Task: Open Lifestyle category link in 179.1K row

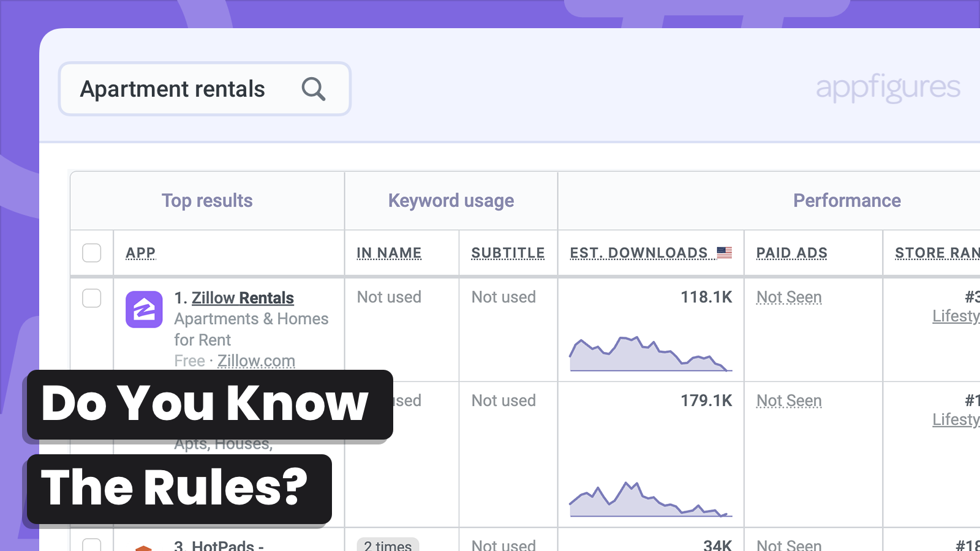Action: (956, 419)
